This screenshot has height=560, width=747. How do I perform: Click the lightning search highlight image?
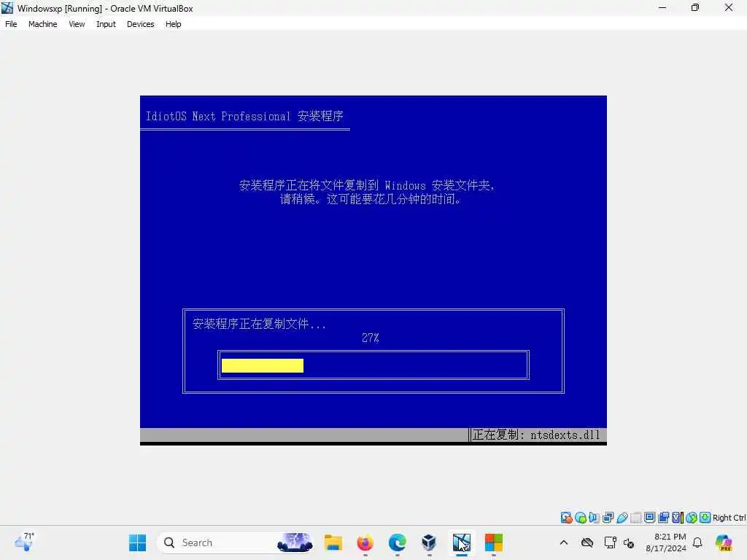(x=295, y=542)
